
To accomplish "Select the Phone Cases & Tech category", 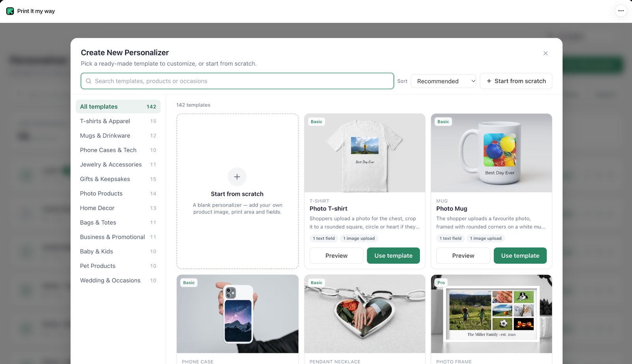I will click(118, 150).
